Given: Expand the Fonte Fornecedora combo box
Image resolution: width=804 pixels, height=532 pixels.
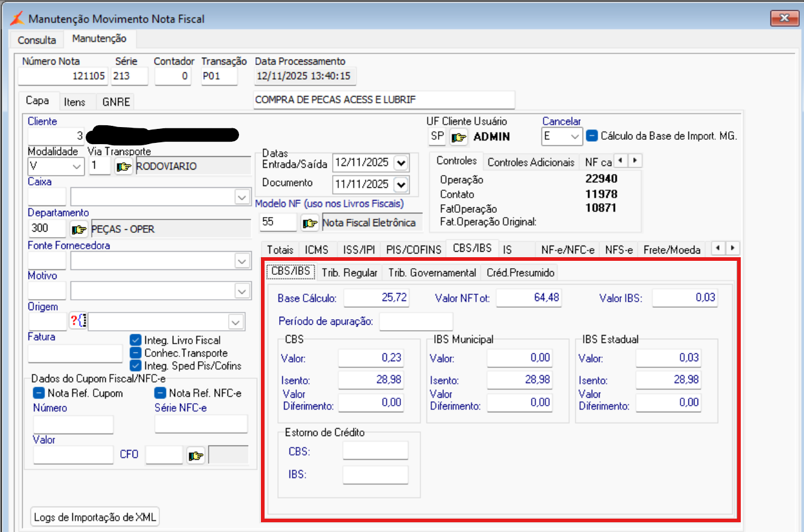Looking at the screenshot, I should tap(241, 261).
